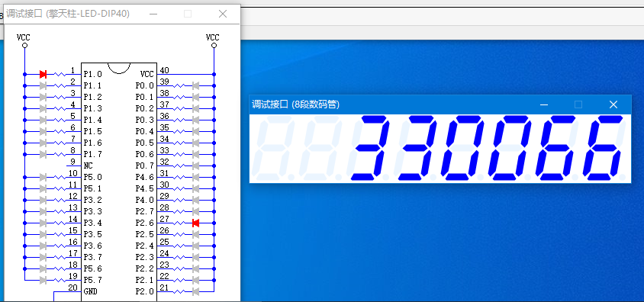Click the LED connected to P0.1

coord(195,98)
